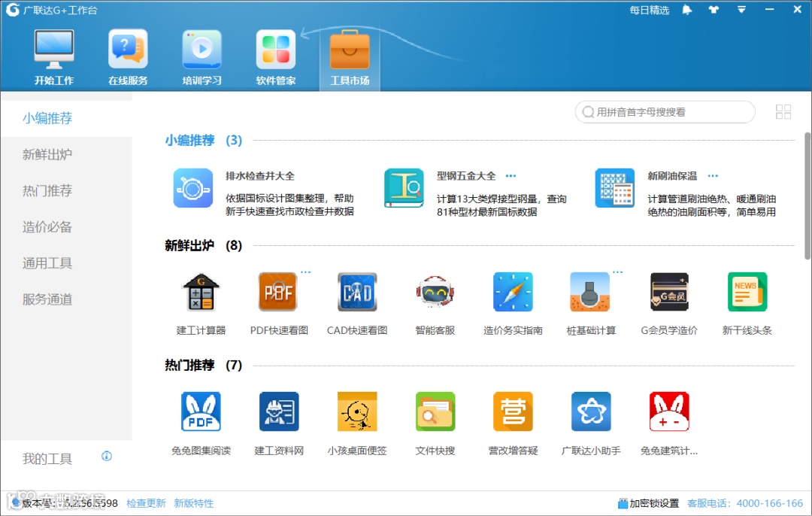
Task: Click info icon beside 我的工具
Action: (x=107, y=456)
